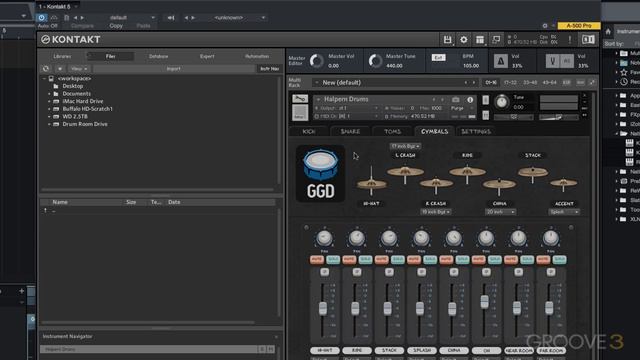Screen dimensions: 640x360
Task: Show Halpern Drums info via the i icon
Action: click(x=470, y=100)
